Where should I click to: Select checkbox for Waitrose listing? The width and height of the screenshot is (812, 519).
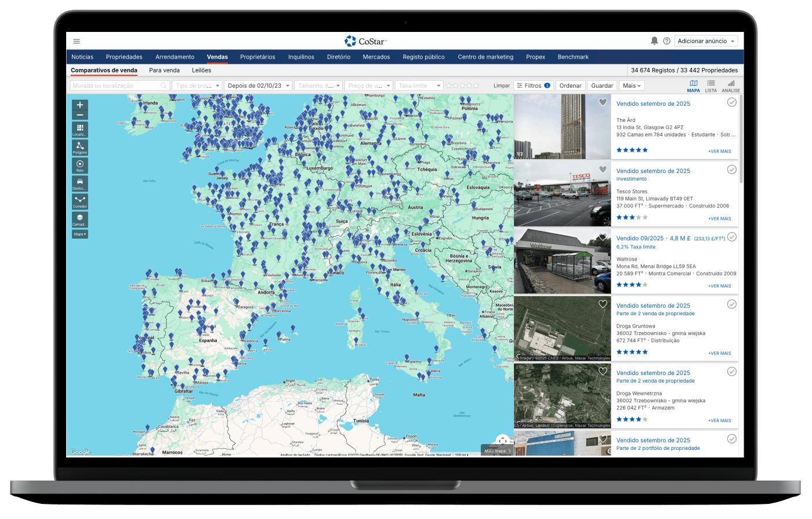pyautogui.click(x=731, y=237)
